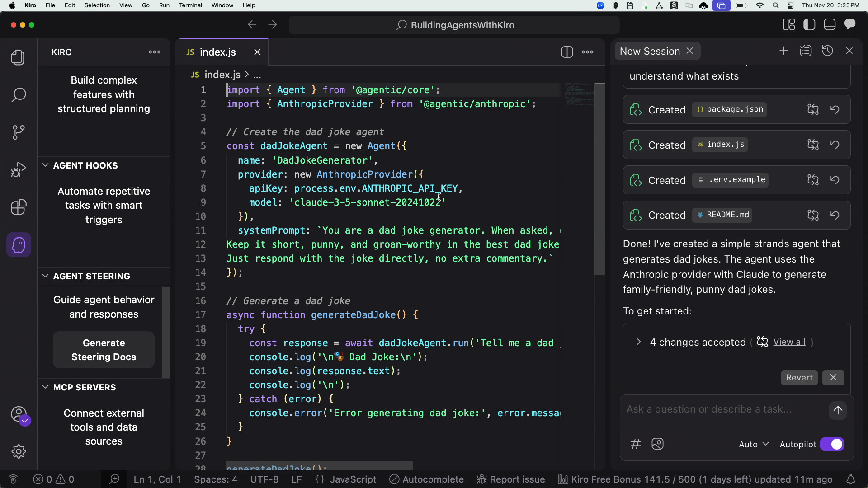The image size is (868, 488).
Task: Change indentation Spaces: 4
Action: [x=216, y=479]
